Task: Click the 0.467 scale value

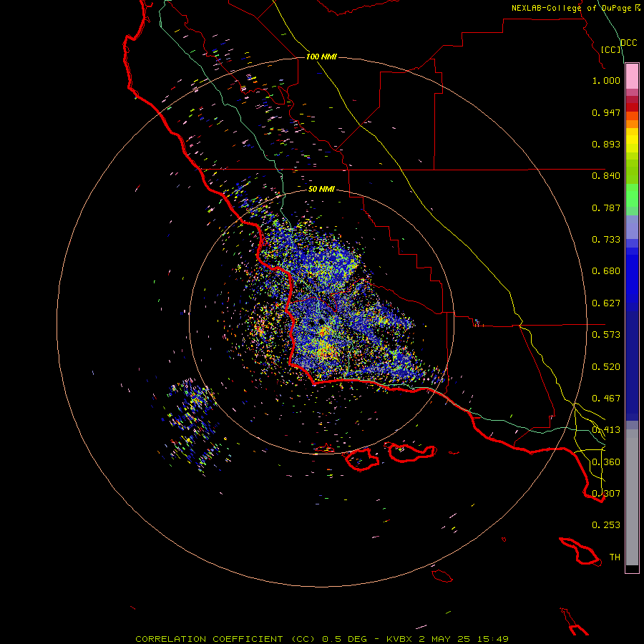Action: click(606, 399)
